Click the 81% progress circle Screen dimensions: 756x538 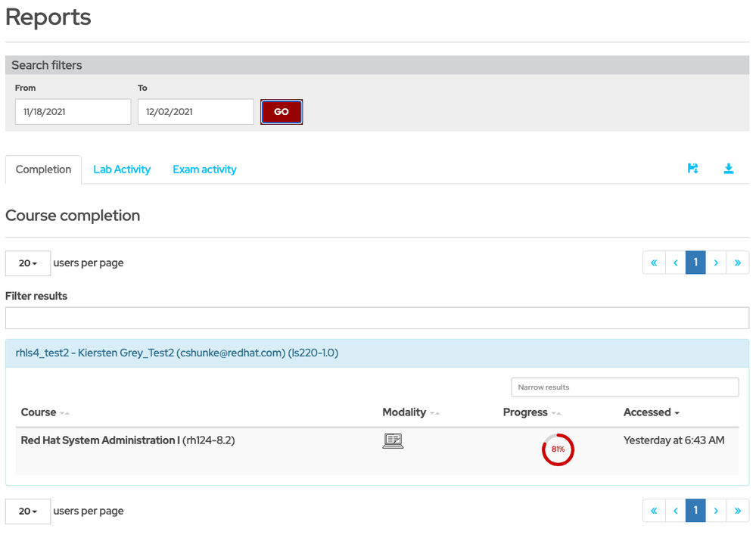pyautogui.click(x=558, y=449)
